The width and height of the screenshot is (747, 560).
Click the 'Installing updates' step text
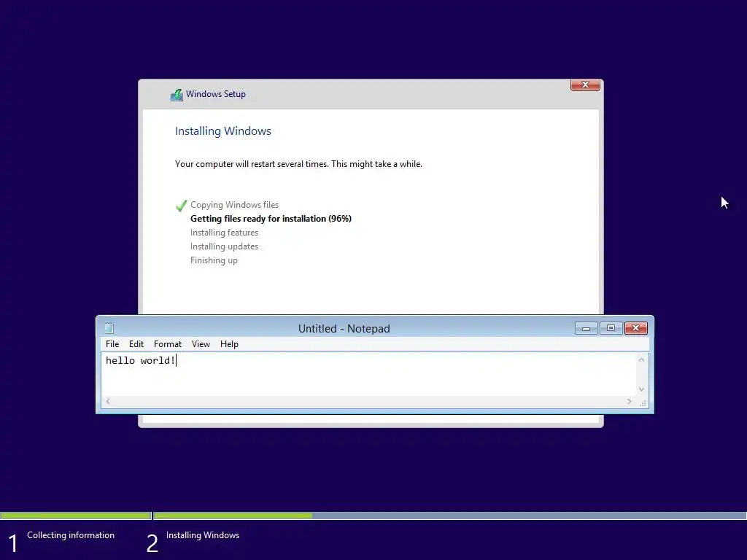click(224, 246)
